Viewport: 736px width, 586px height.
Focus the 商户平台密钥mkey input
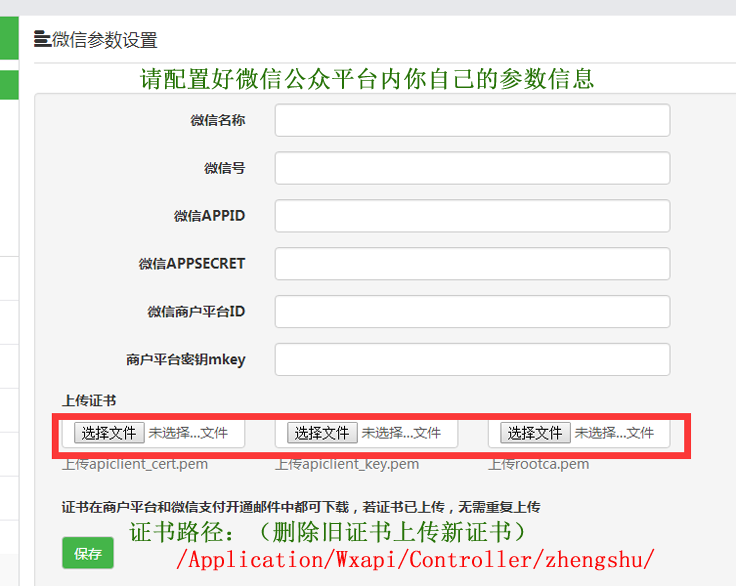(x=472, y=360)
